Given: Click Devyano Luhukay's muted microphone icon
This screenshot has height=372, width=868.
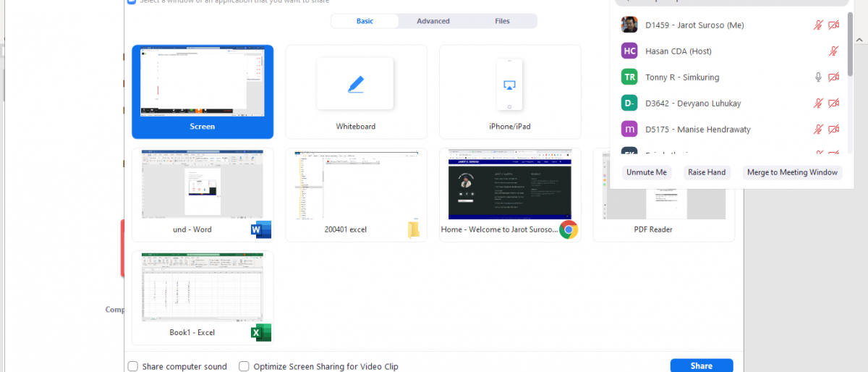Looking at the screenshot, I should 818,103.
